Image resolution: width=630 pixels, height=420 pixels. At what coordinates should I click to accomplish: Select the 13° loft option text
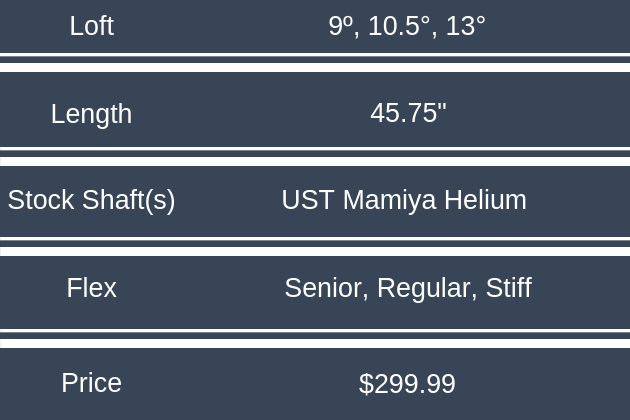[x=465, y=26]
